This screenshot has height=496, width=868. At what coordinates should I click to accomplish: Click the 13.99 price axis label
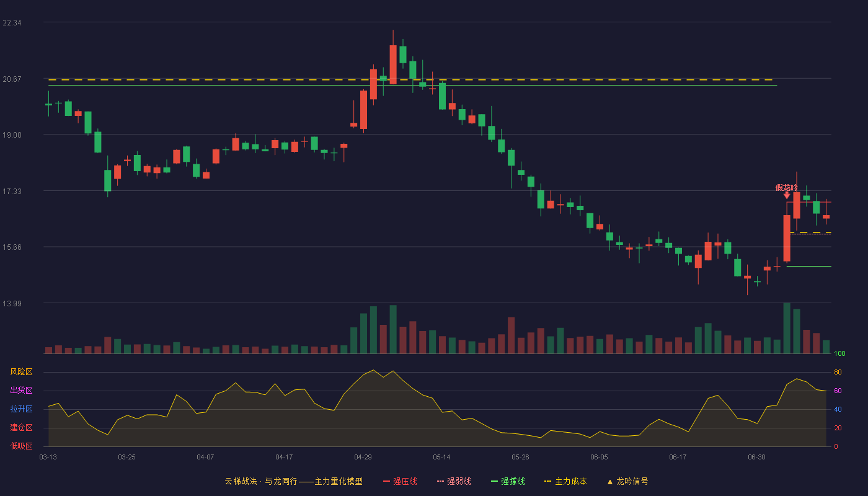point(12,303)
